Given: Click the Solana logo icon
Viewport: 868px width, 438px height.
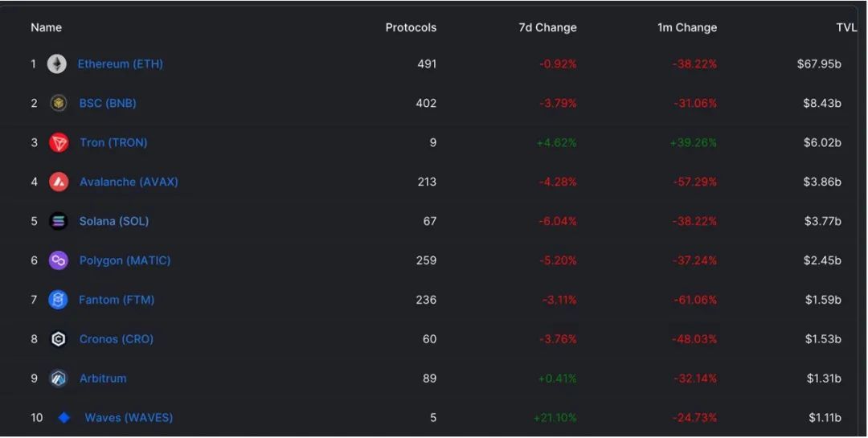Looking at the screenshot, I should pyautogui.click(x=58, y=221).
